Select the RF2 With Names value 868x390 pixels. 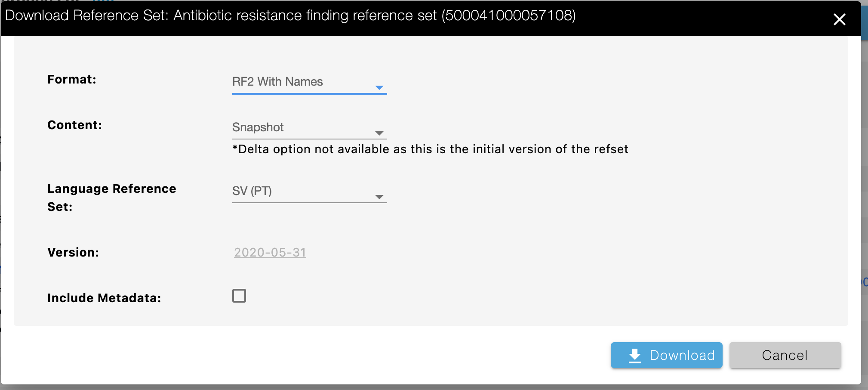pyautogui.click(x=277, y=82)
